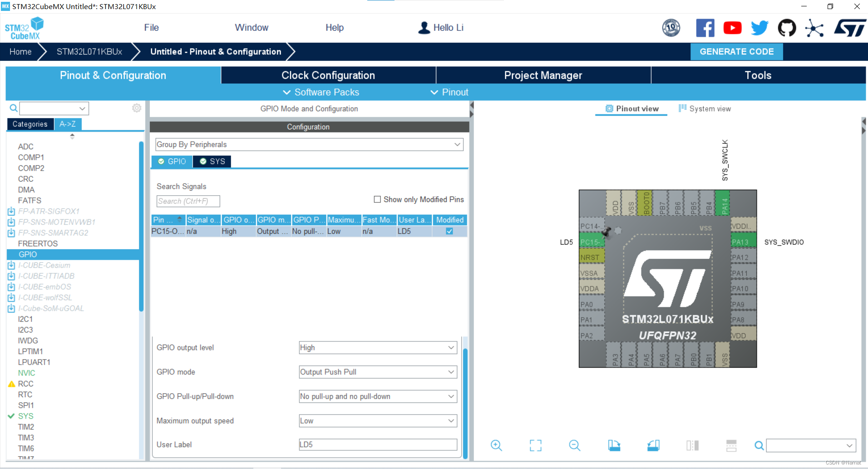The height and width of the screenshot is (469, 868).
Task: Toggle the Modified checkbox for PC15 row
Action: 449,231
